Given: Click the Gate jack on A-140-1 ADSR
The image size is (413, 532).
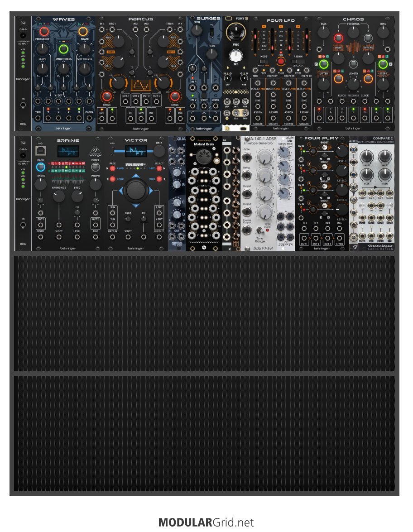Looking at the screenshot, I should [x=247, y=158].
